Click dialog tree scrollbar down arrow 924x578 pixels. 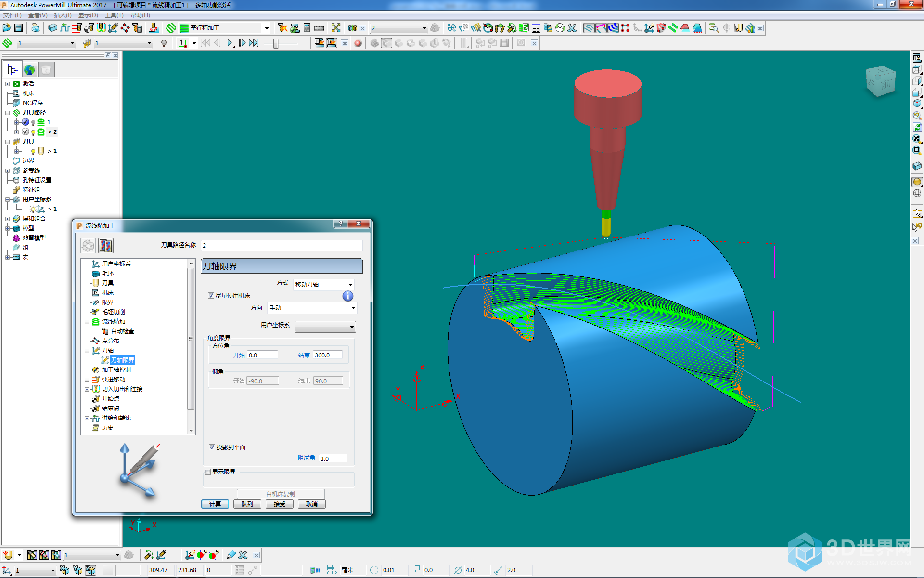pos(191,430)
